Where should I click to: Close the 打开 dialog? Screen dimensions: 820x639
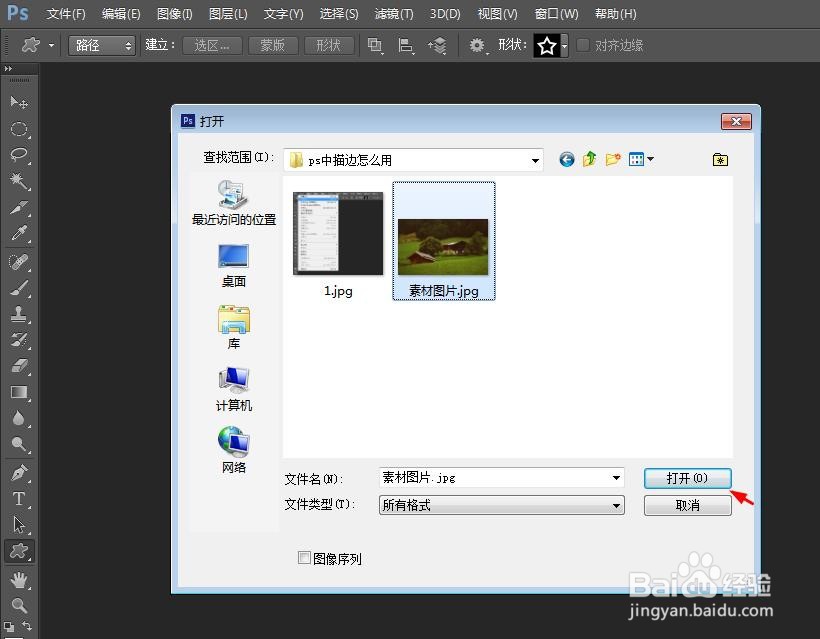point(736,121)
